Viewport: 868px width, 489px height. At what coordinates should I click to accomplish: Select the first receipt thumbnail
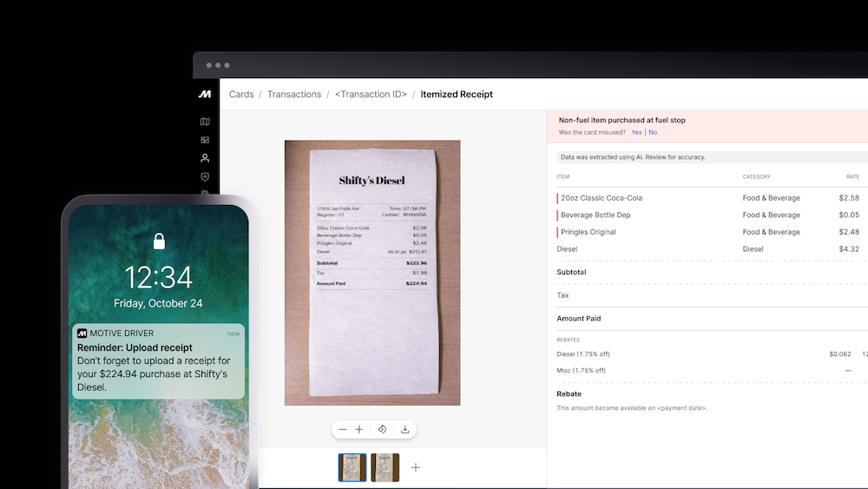coord(352,467)
